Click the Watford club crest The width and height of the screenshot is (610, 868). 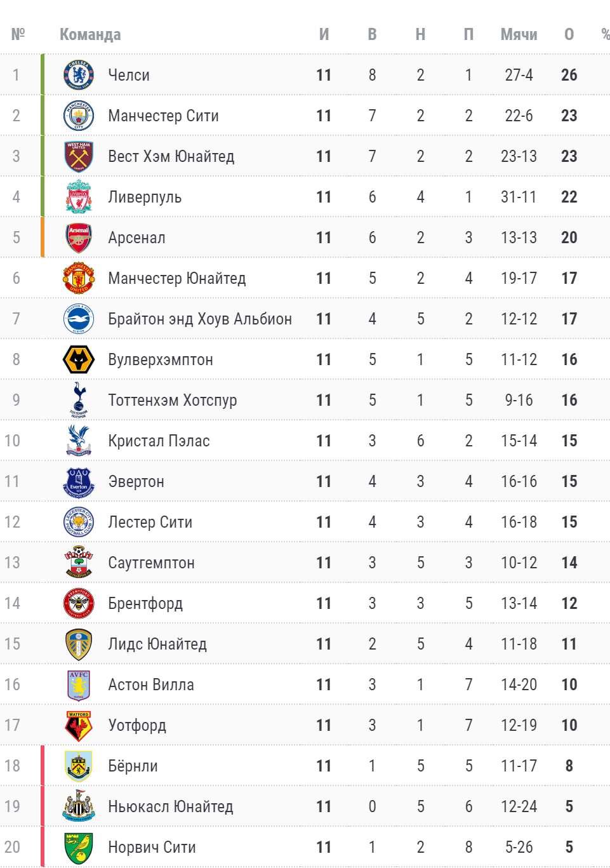coord(79,725)
